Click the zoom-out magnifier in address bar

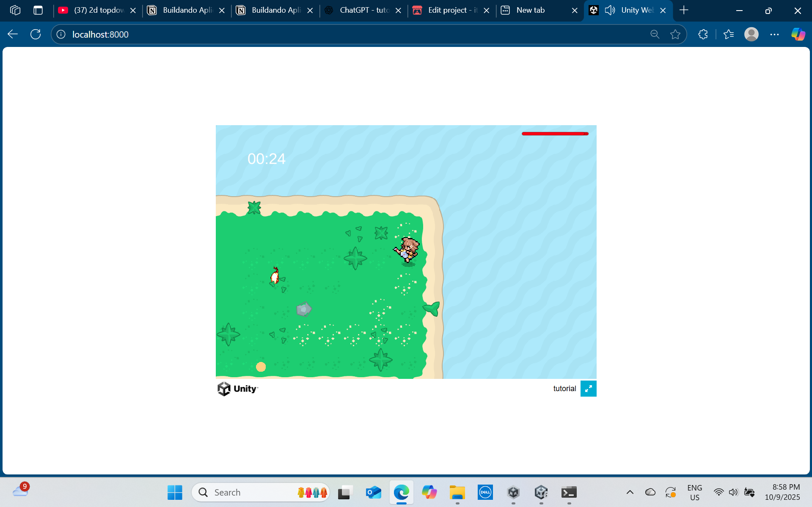tap(655, 34)
